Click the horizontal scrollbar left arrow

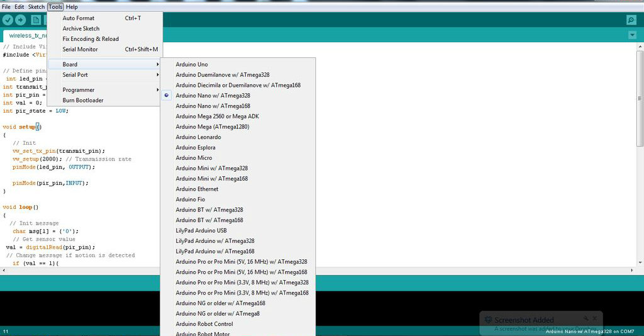point(4,271)
